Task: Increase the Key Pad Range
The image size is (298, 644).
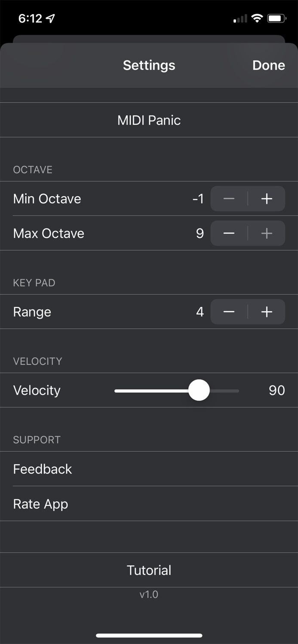Action: pos(266,312)
